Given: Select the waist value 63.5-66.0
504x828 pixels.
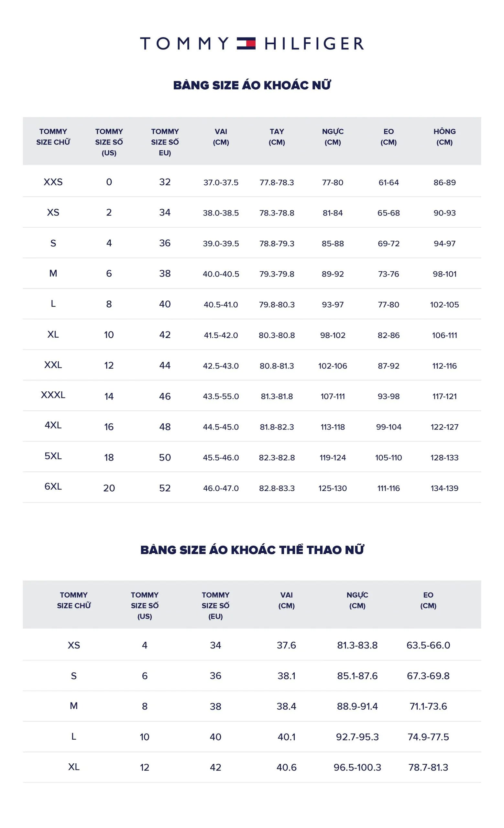Looking at the screenshot, I should pos(428,646).
